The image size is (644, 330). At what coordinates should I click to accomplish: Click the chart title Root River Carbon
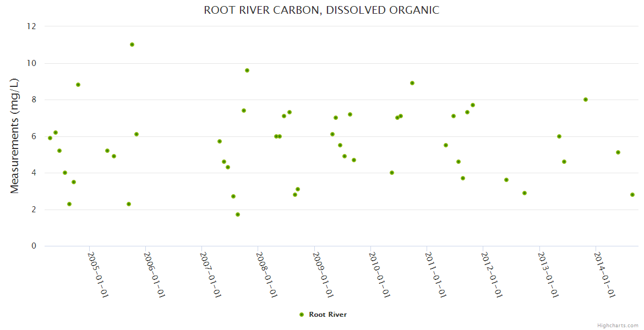click(x=321, y=10)
